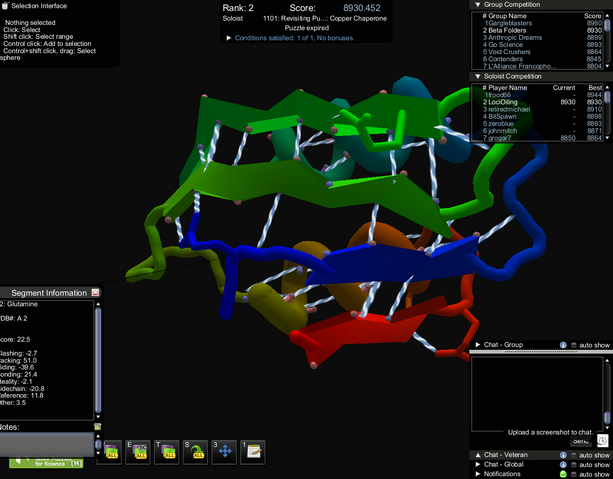Image resolution: width=613 pixels, height=479 pixels.
Task: Click the Notes text input field
Action: [x=47, y=444]
